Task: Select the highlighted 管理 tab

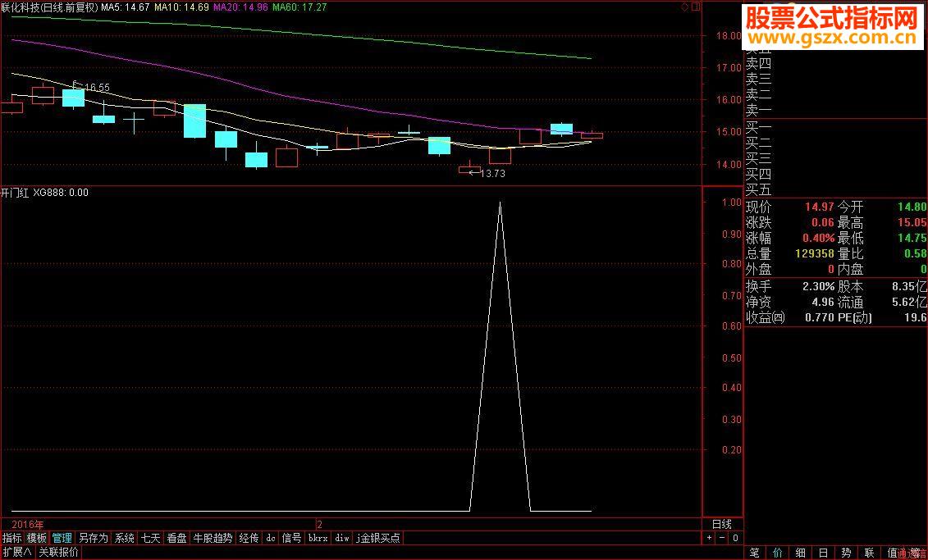Action: tap(62, 538)
